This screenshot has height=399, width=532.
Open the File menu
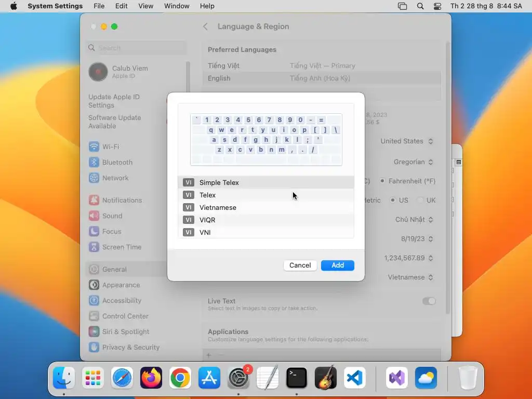99,6
